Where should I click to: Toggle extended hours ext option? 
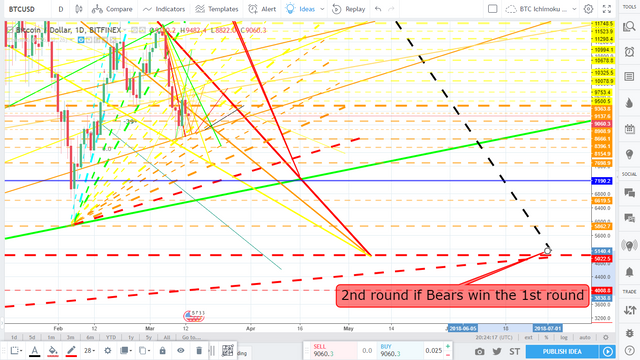tap(529, 337)
